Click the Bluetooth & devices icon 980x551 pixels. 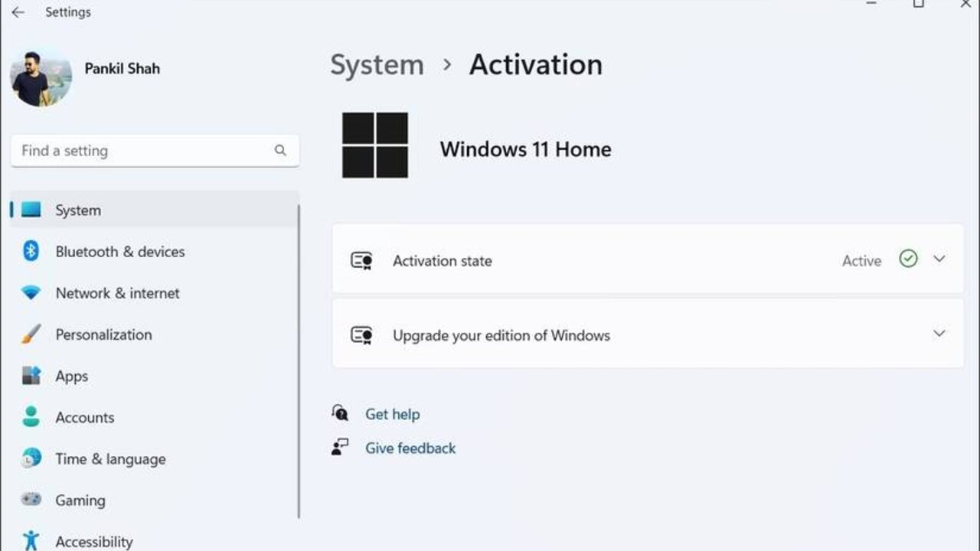pyautogui.click(x=31, y=251)
